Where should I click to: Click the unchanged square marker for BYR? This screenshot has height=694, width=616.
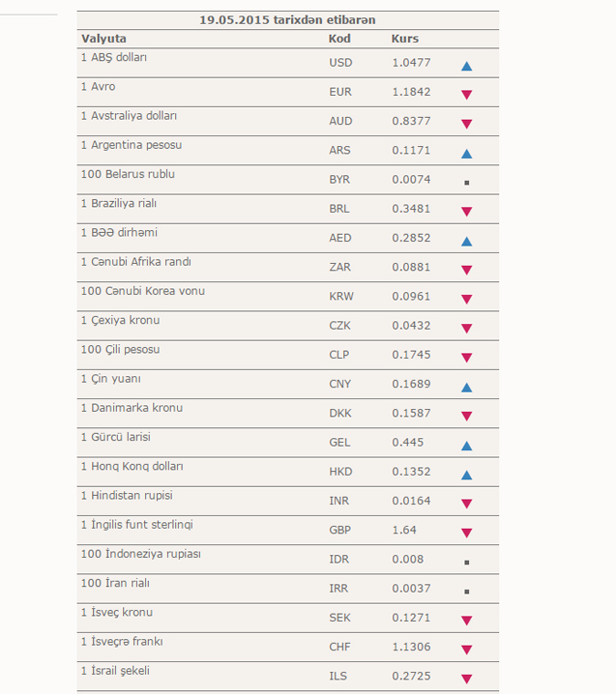[x=466, y=183]
